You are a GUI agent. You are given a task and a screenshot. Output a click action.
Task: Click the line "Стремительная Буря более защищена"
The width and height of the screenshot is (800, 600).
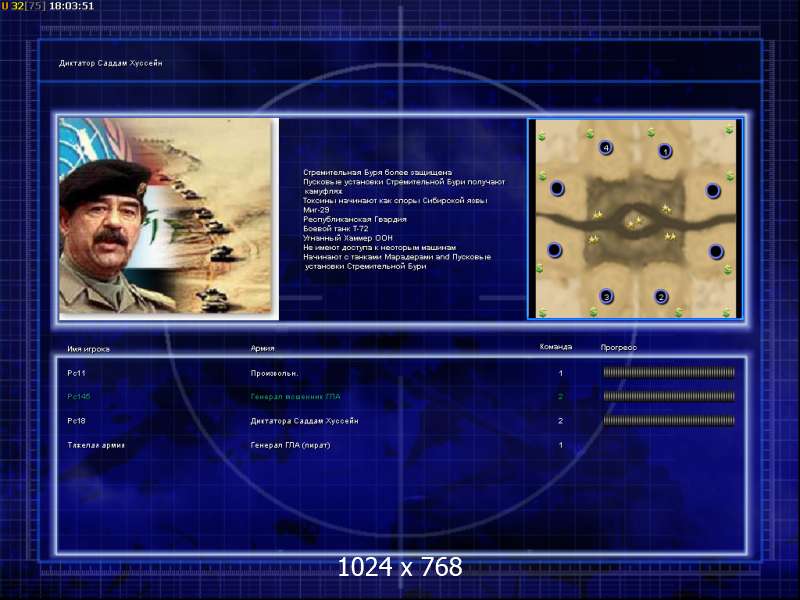tap(378, 172)
